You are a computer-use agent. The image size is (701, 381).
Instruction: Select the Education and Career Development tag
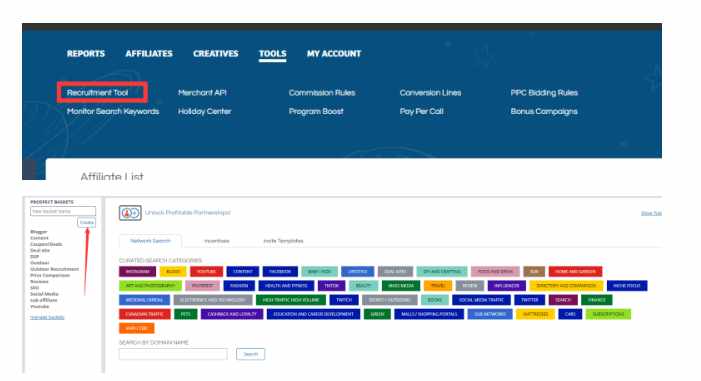[x=313, y=314]
